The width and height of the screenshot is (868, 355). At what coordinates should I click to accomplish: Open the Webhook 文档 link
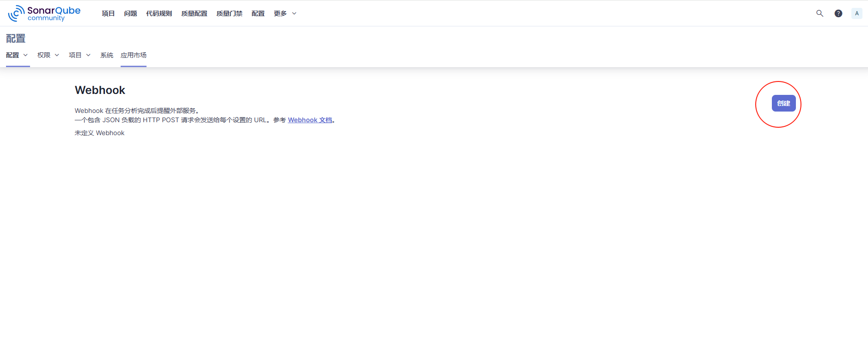tap(310, 120)
